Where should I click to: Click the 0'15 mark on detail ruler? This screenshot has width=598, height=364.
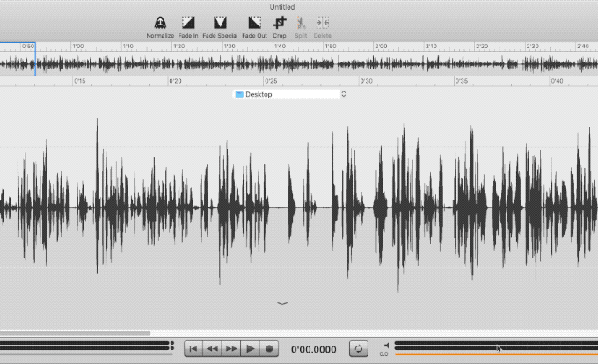(x=79, y=81)
